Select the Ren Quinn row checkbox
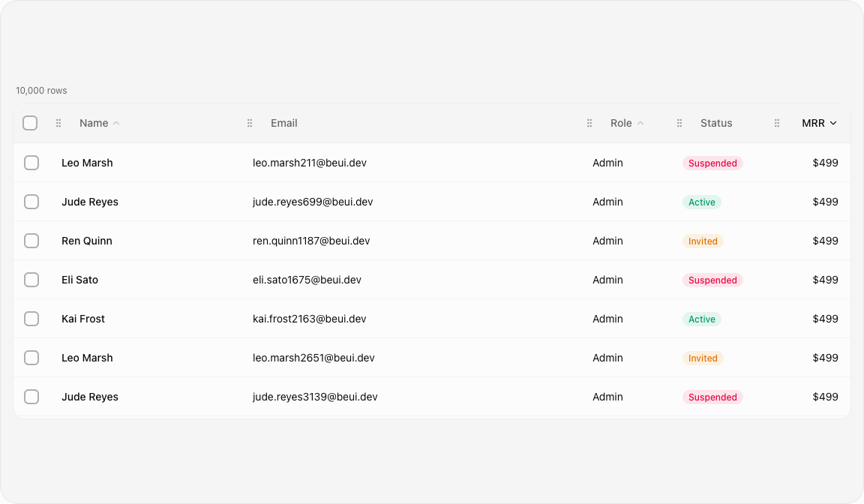Screen dimensions: 864x504 [31, 241]
